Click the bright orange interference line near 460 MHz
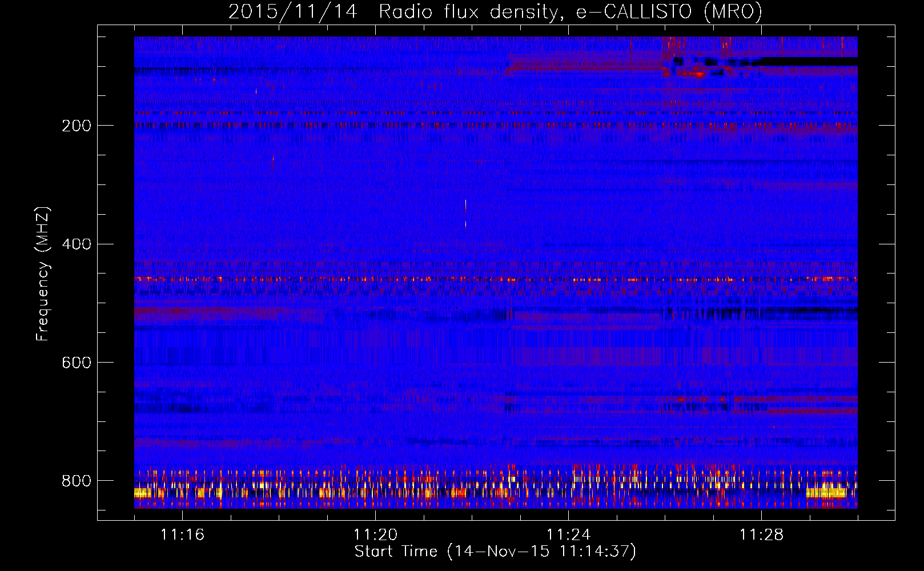The width and height of the screenshot is (924, 571). 496,280
